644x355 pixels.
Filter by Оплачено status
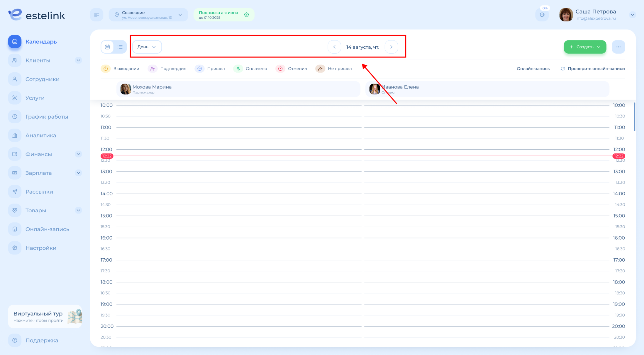[x=250, y=69]
